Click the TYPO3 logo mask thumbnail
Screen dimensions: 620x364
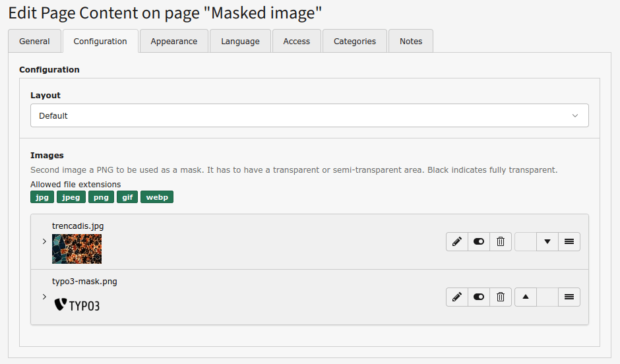tap(77, 305)
